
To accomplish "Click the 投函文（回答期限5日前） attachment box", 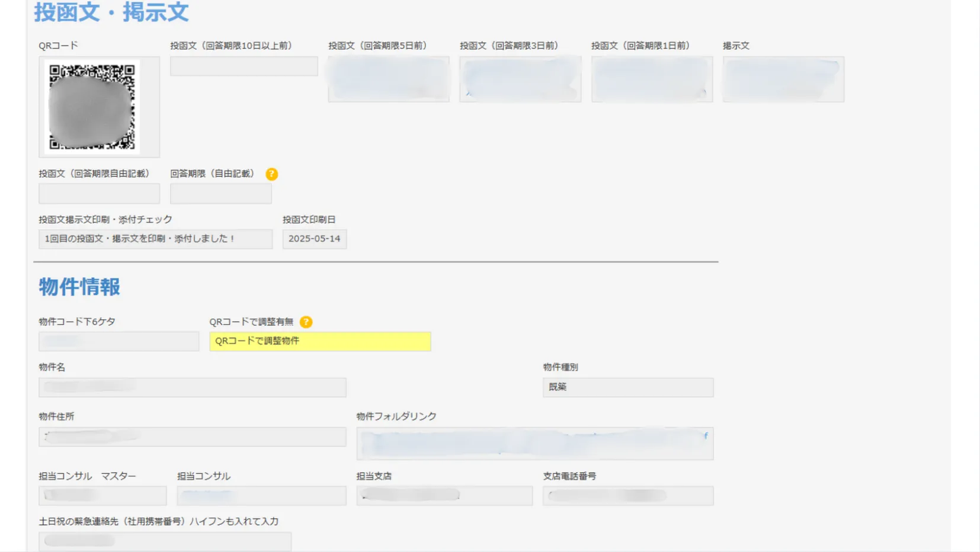I will [x=389, y=79].
